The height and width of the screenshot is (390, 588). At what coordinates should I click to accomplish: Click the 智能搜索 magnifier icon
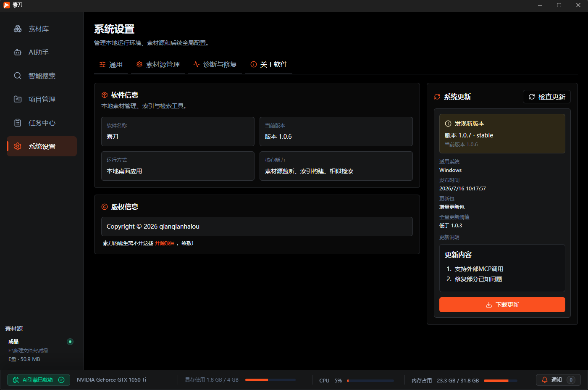coord(18,76)
